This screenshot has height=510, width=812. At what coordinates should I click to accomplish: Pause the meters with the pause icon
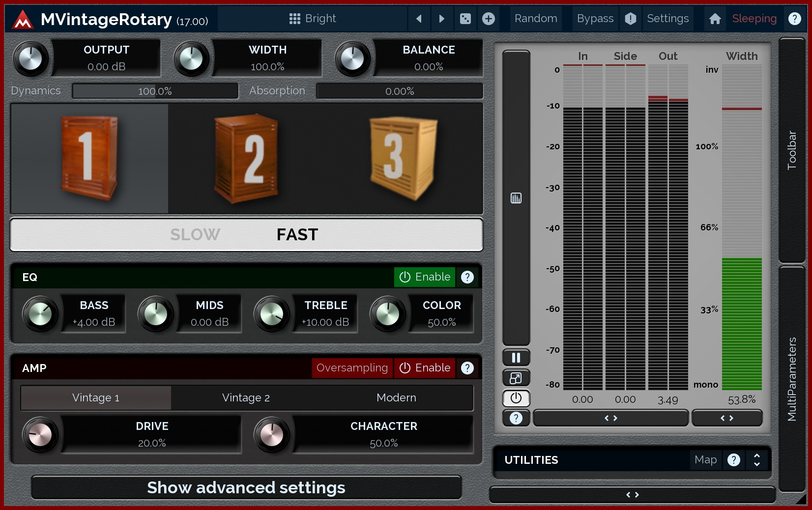click(516, 358)
